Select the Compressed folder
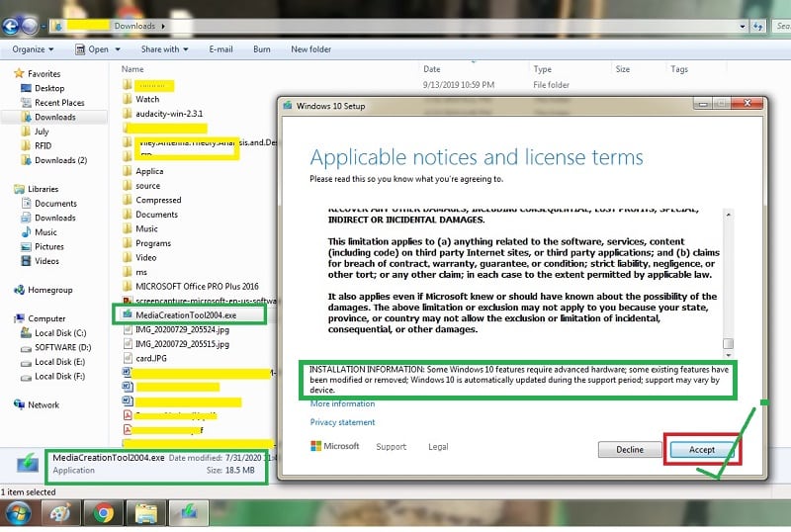 point(158,200)
